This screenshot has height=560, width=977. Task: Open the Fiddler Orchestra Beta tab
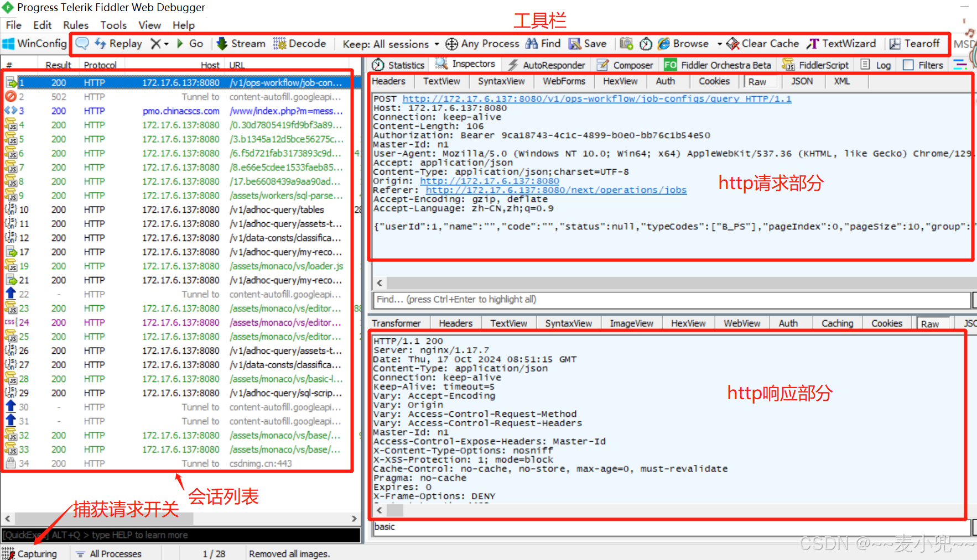(x=718, y=65)
